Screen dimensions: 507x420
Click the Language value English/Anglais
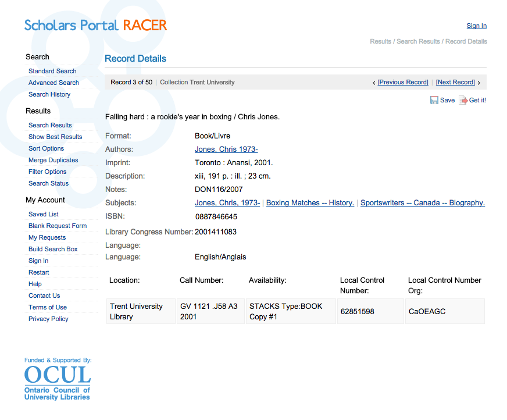coord(220,257)
